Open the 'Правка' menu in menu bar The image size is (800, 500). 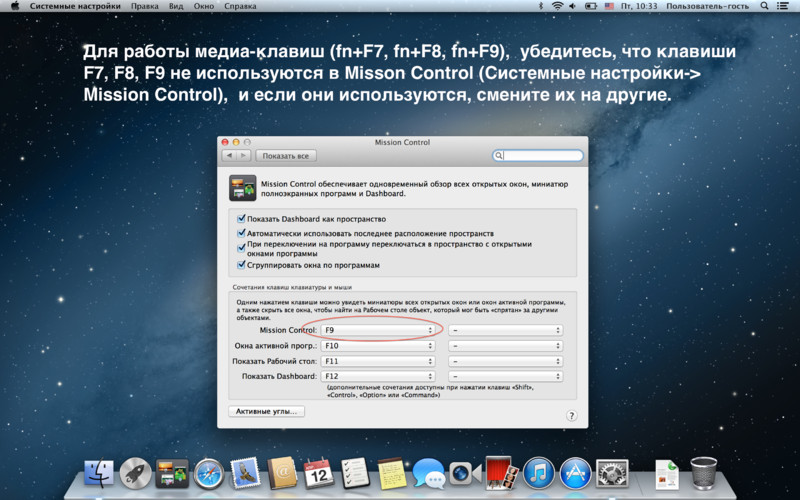pos(145,6)
